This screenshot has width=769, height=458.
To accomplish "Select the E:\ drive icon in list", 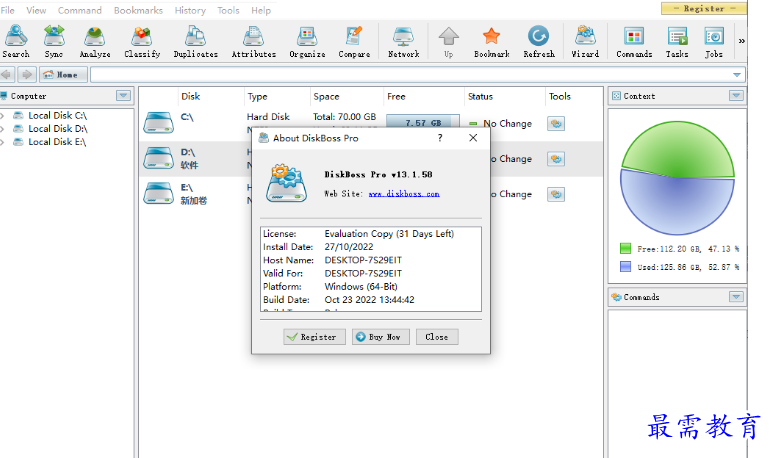I will click(x=158, y=193).
